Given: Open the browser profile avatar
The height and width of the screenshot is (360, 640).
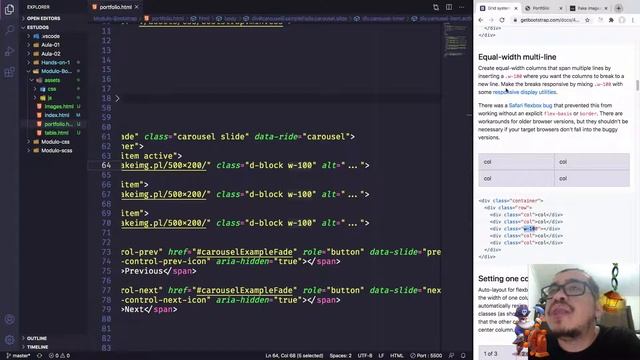Looking at the screenshot, I should pyautogui.click(x=622, y=20).
